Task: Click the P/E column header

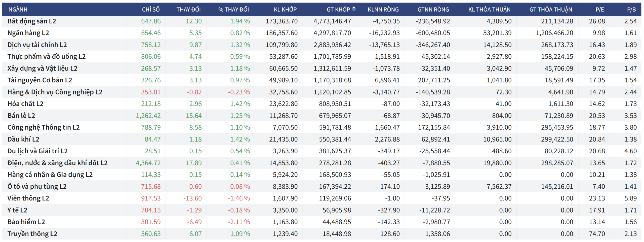Action: pos(599,10)
